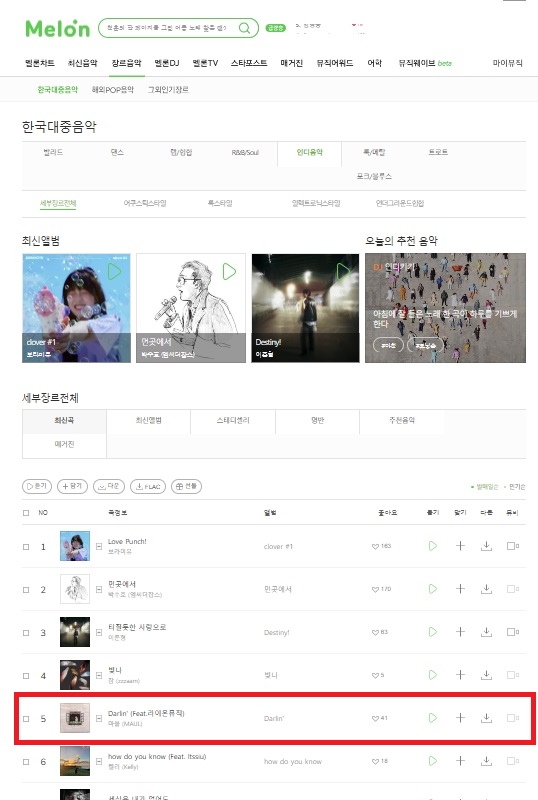Click the Melon logo
538x800 pixels.
pos(58,29)
